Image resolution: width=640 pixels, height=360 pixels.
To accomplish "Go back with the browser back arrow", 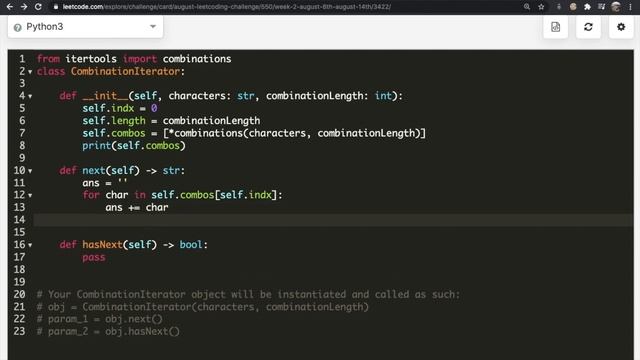I will (x=10, y=7).
